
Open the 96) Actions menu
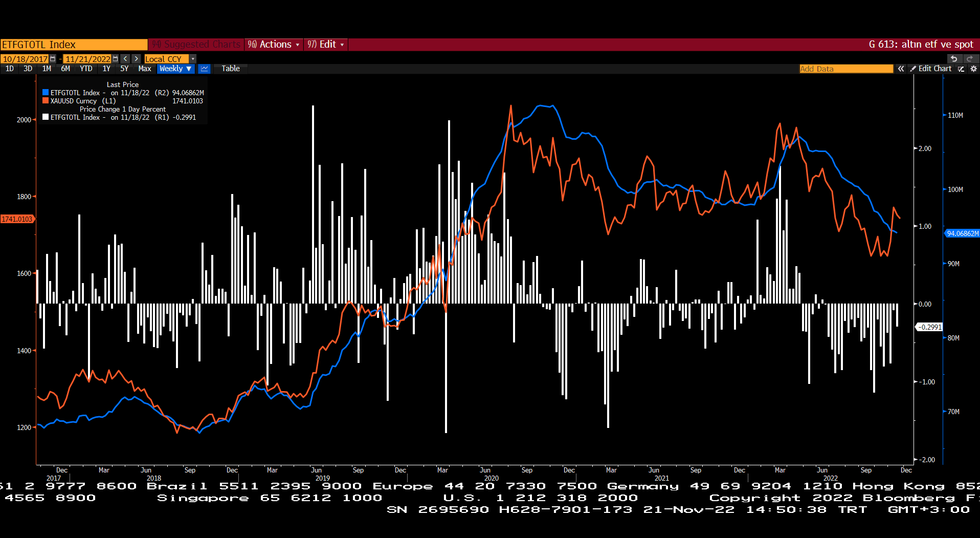coord(274,45)
